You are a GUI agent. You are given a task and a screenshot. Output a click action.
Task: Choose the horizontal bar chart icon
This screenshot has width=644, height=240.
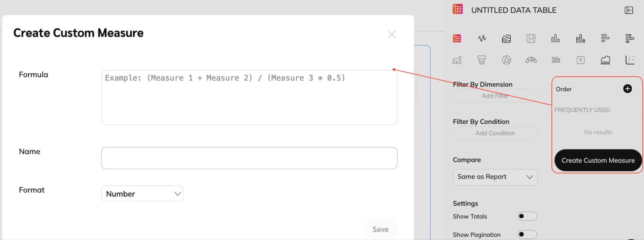pos(605,38)
